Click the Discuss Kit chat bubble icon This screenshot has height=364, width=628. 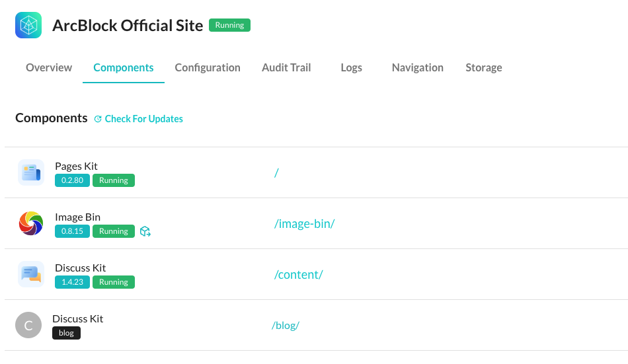(31, 274)
